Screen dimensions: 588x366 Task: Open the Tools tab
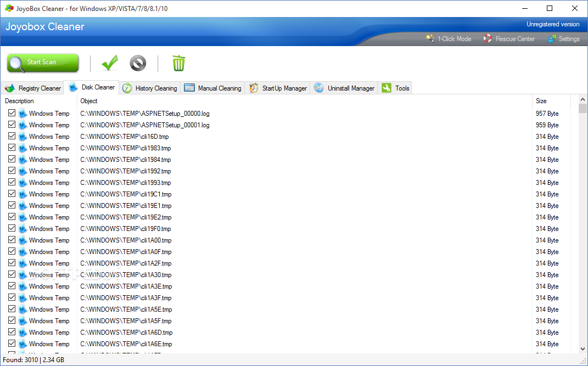395,88
